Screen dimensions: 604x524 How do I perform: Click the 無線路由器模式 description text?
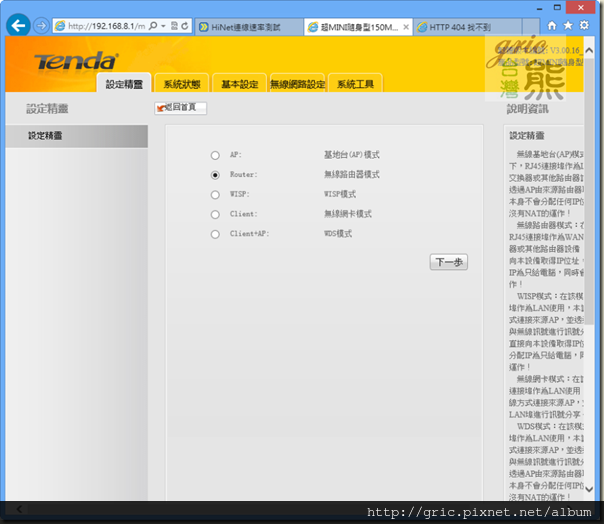pos(351,175)
